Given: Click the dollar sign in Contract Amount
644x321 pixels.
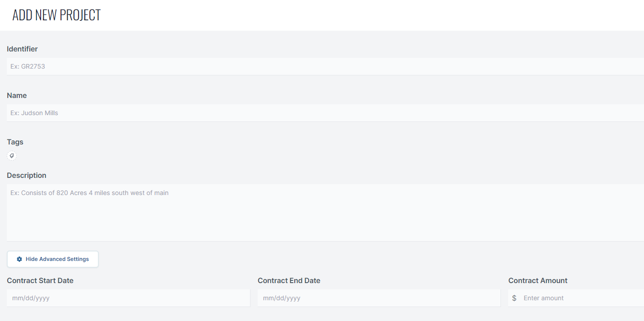Looking at the screenshot, I should 514,298.
